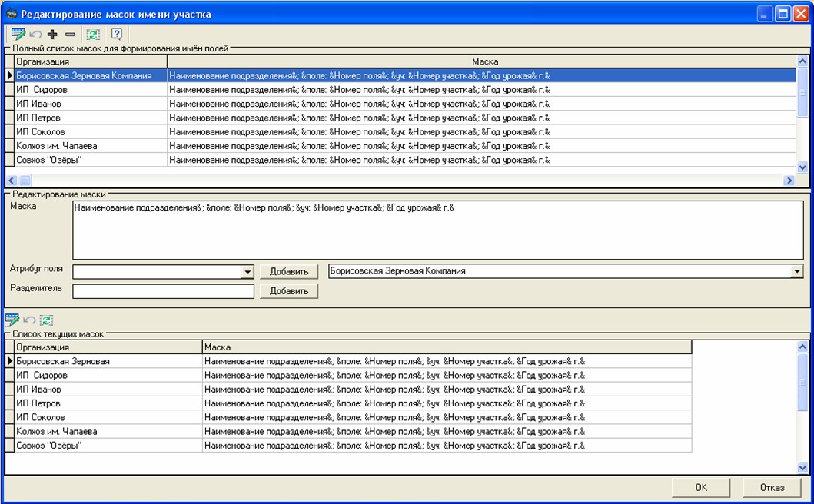Click undo icon above current masks list
814x504 pixels.
click(x=31, y=320)
